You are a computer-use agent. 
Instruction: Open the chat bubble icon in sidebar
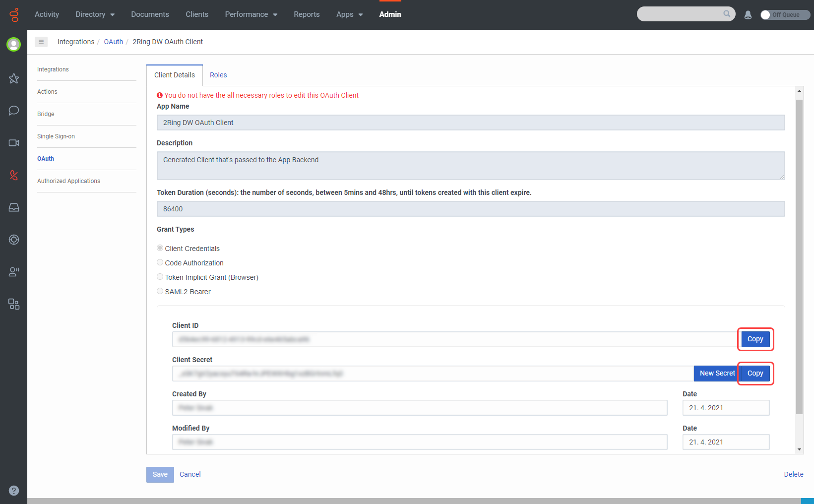[x=14, y=110]
